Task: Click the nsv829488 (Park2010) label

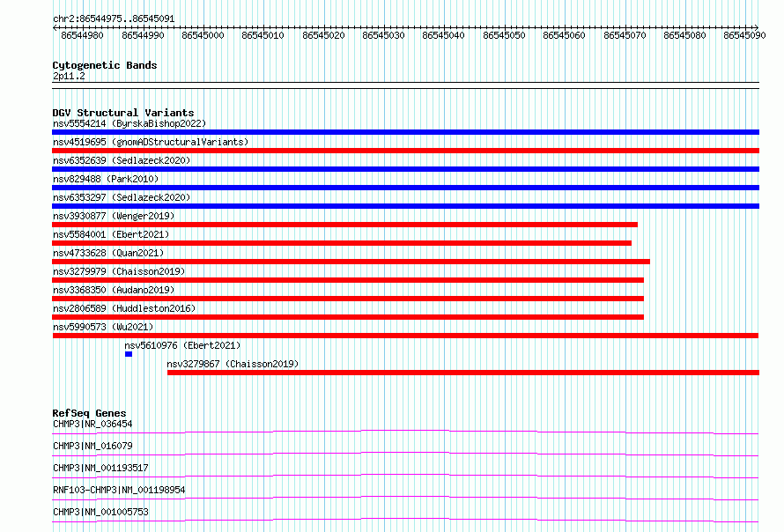Action: 106,179
